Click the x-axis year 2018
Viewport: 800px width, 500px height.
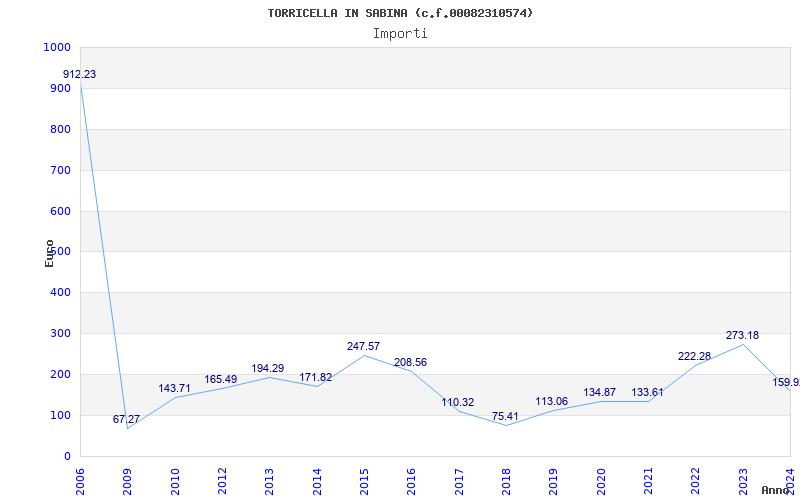pyautogui.click(x=506, y=482)
